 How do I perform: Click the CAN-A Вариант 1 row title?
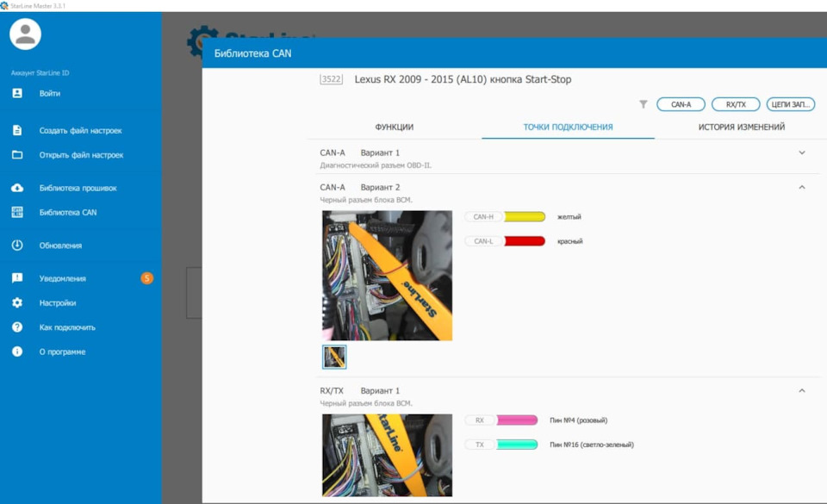[360, 152]
